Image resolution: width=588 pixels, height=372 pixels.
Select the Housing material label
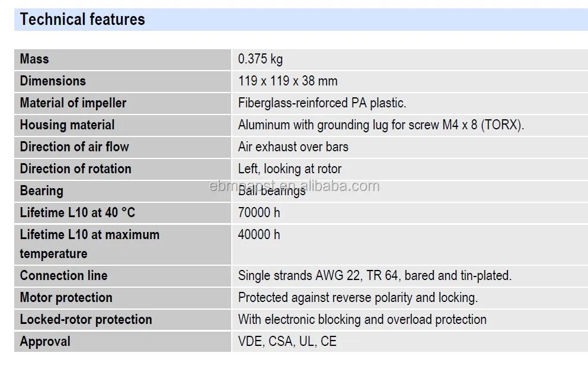pyautogui.click(x=67, y=125)
